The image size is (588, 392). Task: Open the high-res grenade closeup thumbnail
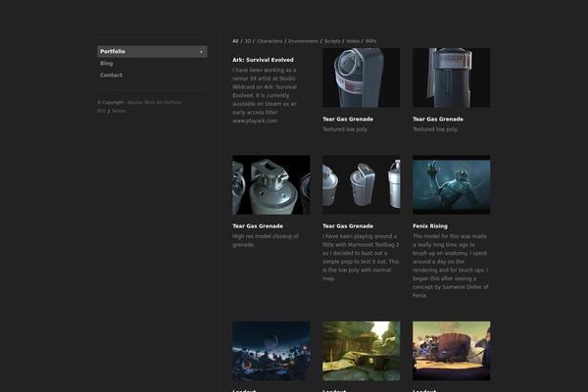point(271,185)
